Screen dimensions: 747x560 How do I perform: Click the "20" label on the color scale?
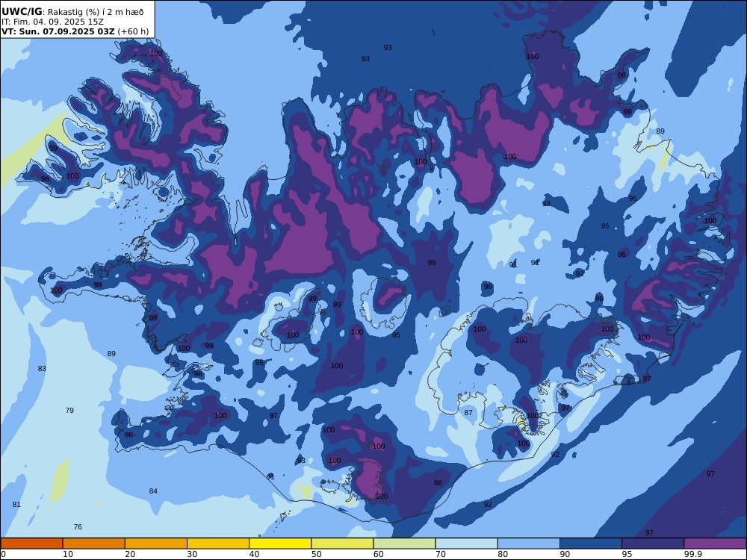130,554
